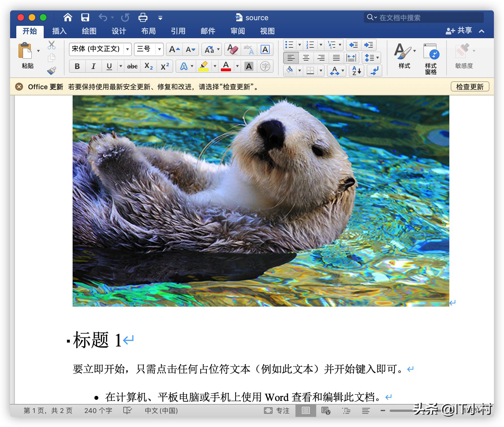Open the clear formatting tool

pos(232,49)
